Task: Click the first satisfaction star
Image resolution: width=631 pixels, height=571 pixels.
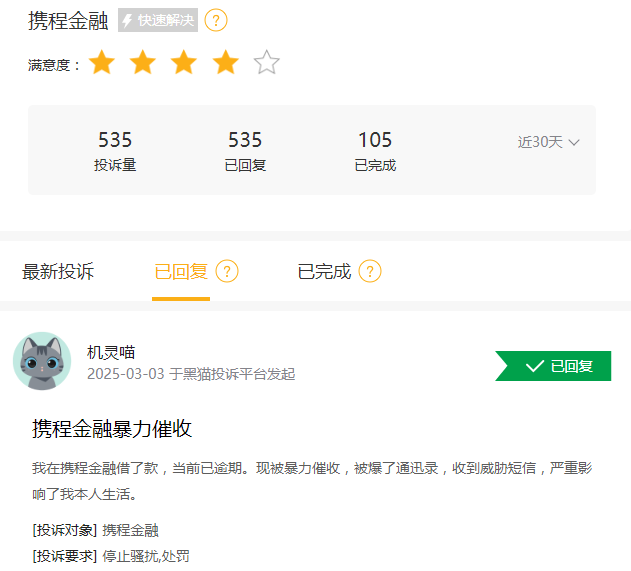Action: (x=102, y=62)
